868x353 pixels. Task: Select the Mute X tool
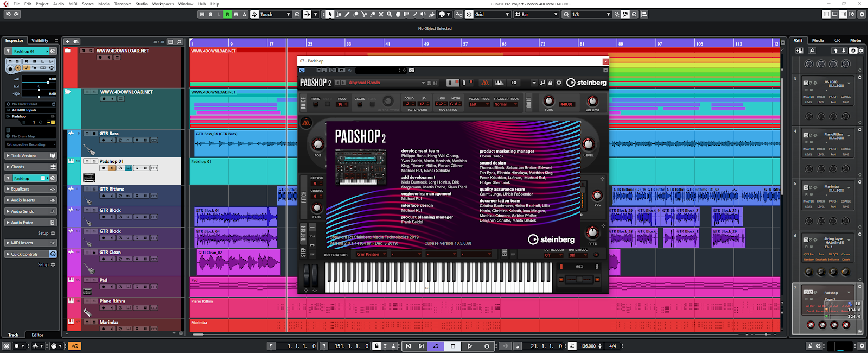pyautogui.click(x=381, y=14)
